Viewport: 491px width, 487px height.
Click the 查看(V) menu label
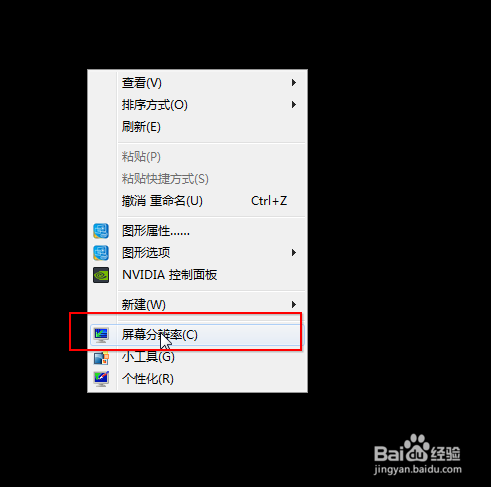[x=142, y=83]
